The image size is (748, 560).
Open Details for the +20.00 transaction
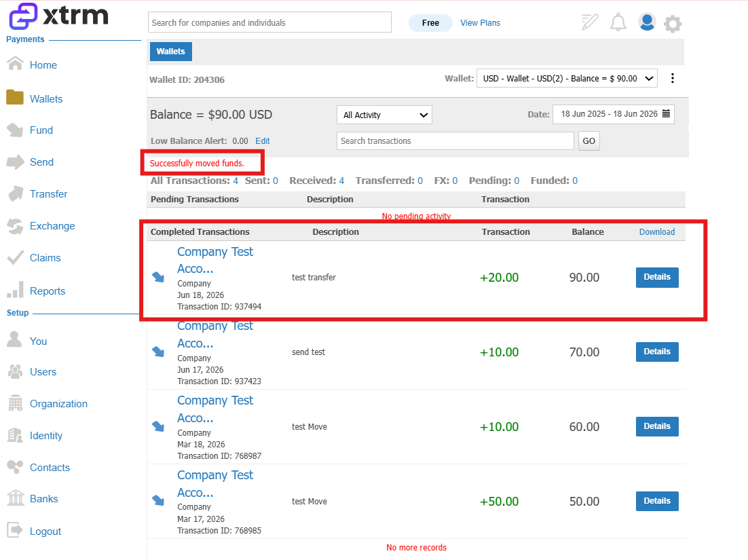(x=657, y=277)
